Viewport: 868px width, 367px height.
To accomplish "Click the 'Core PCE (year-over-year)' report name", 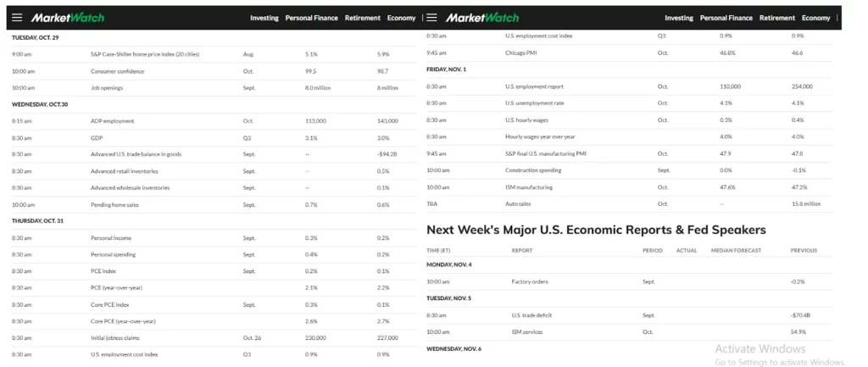I will [x=124, y=321].
